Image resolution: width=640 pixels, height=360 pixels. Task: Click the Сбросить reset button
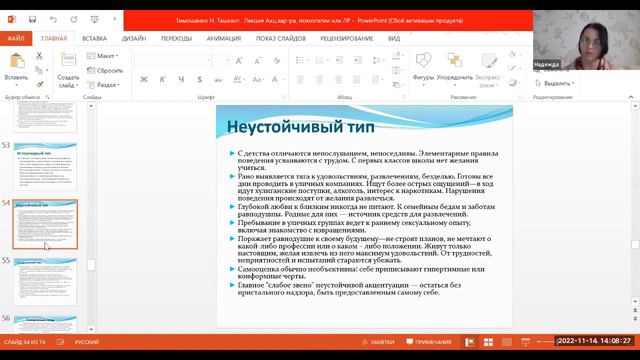(105, 70)
